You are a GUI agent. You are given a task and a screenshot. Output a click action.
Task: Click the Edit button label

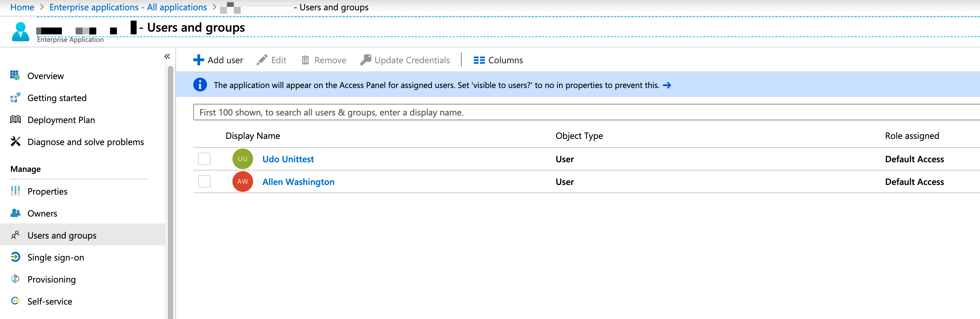click(x=279, y=60)
